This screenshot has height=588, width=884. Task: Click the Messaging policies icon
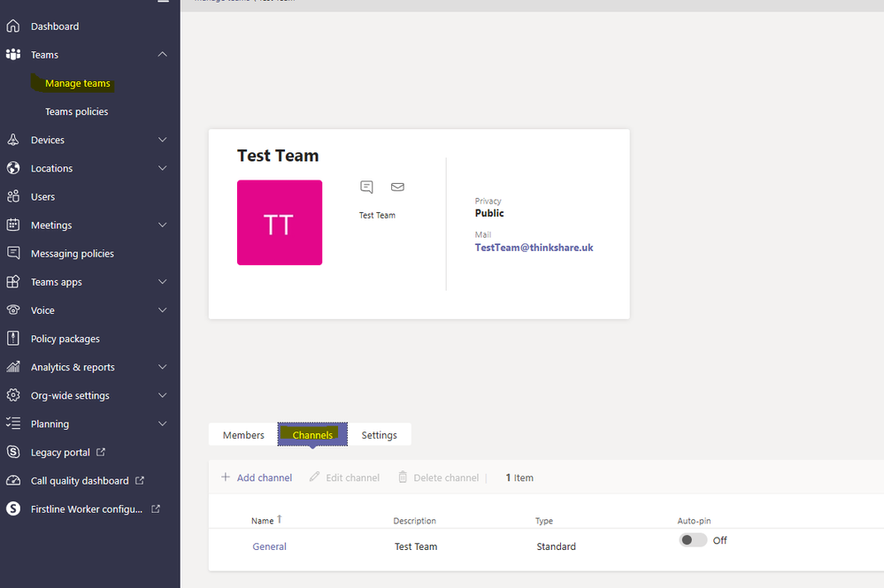click(13, 253)
